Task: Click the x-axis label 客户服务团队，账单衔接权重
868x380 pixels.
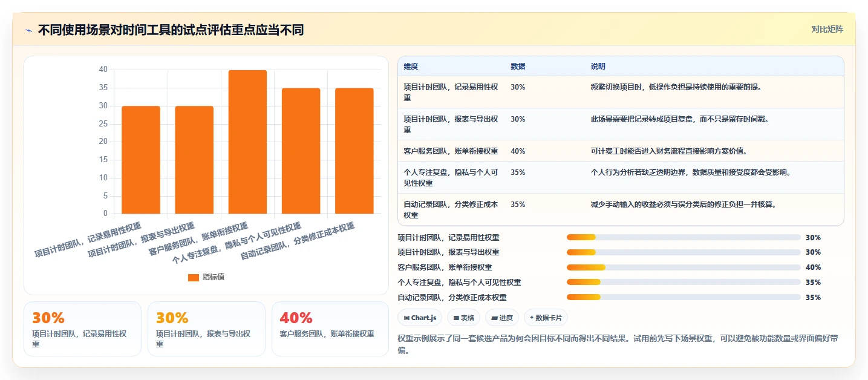Action: click(198, 239)
